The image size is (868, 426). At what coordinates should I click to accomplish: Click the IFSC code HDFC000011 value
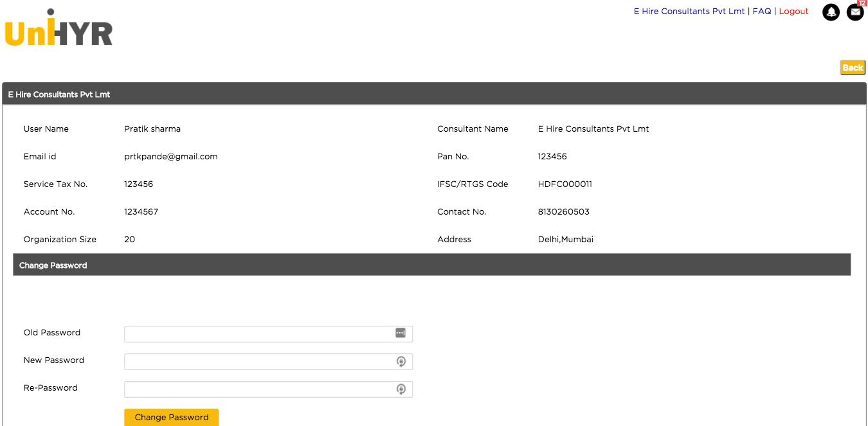click(x=565, y=184)
